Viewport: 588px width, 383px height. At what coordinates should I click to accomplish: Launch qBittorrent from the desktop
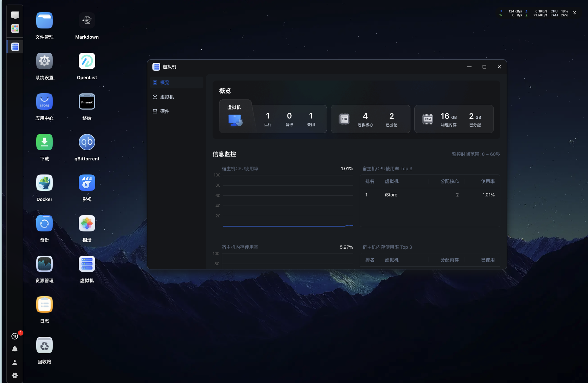(x=87, y=142)
